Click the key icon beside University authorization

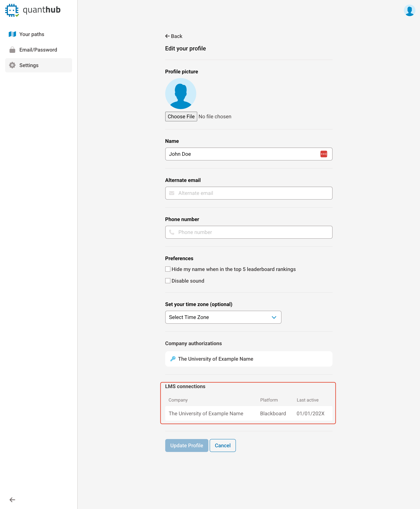[173, 359]
